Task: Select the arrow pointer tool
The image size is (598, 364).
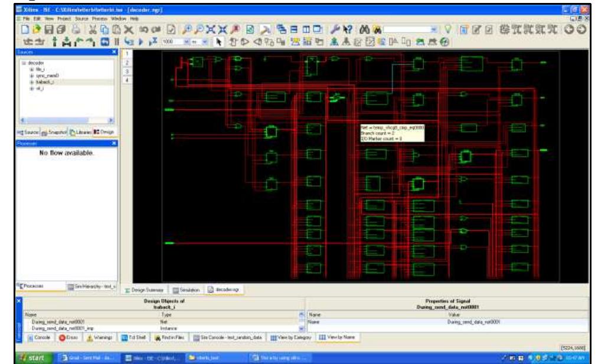Action: pos(218,42)
